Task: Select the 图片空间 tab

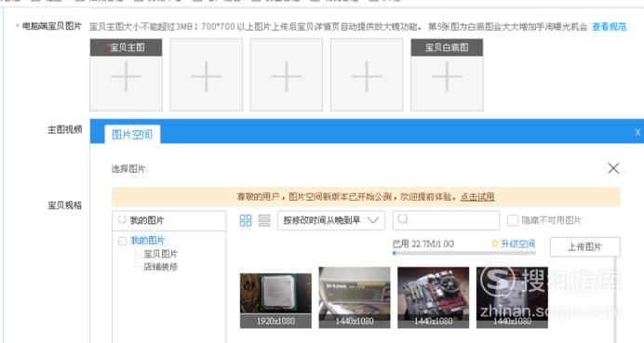Action: click(x=132, y=134)
